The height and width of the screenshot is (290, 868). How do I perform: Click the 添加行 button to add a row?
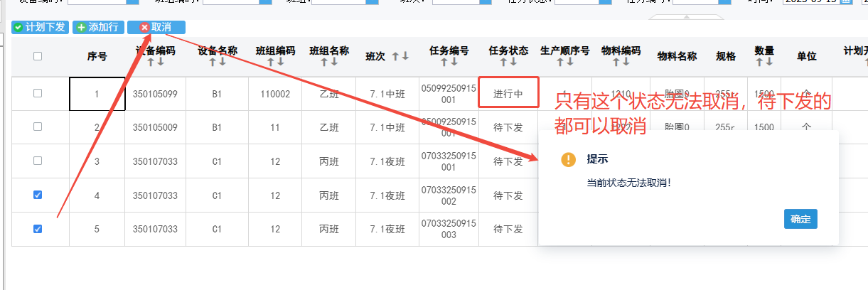tap(97, 27)
